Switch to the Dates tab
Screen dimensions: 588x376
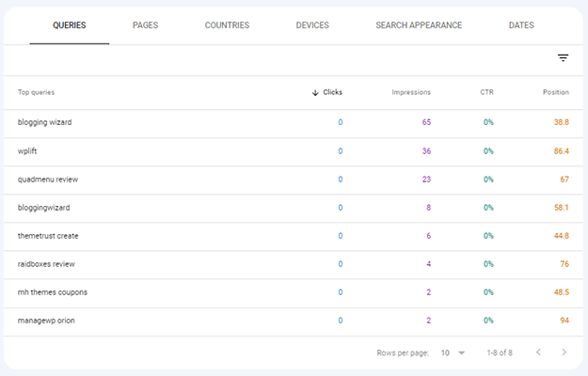pos(521,25)
